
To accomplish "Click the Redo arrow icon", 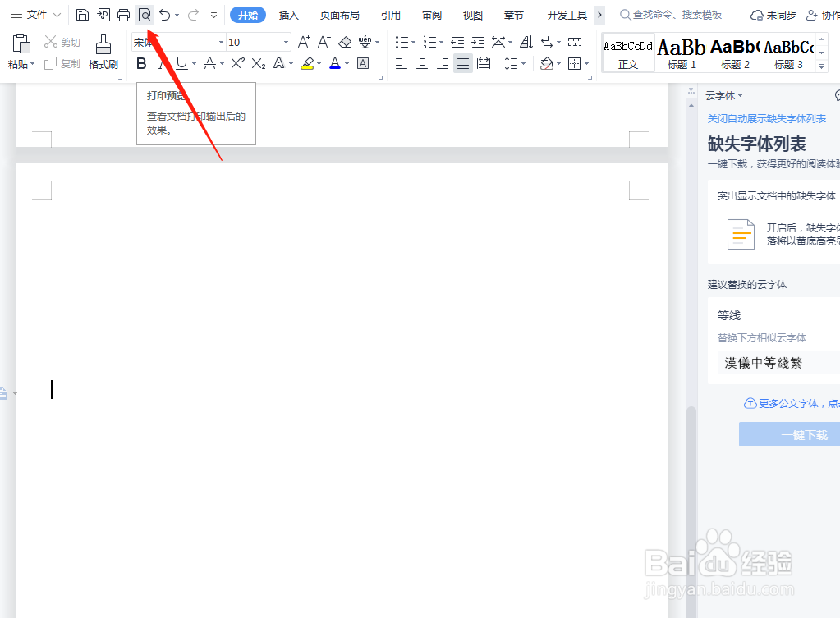I will click(194, 15).
